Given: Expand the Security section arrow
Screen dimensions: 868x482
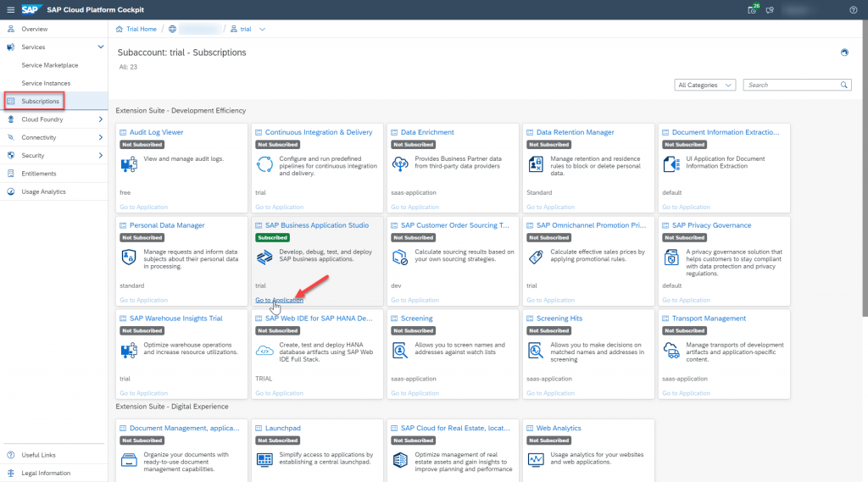Looking at the screenshot, I should (x=101, y=156).
